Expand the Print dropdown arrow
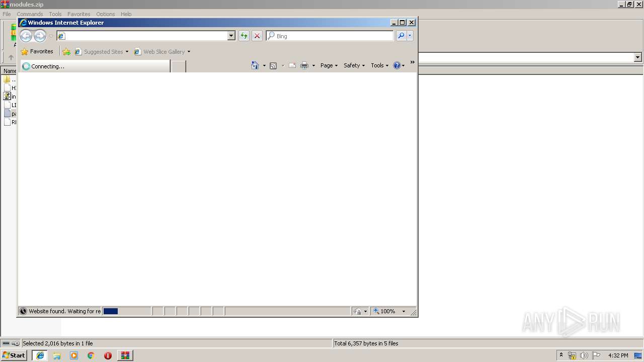The width and height of the screenshot is (644, 362). (x=313, y=65)
